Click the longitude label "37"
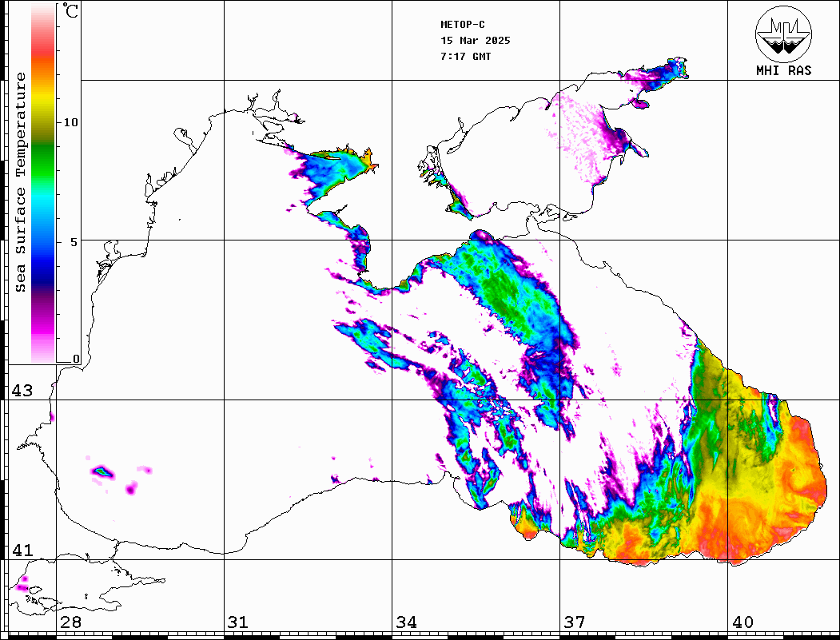This screenshot has width=840, height=640. coord(574,622)
